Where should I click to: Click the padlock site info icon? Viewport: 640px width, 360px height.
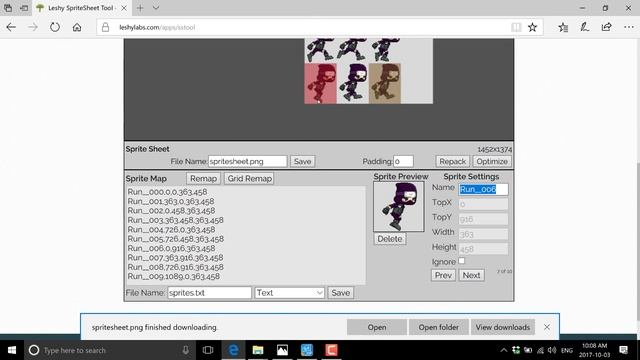105,27
